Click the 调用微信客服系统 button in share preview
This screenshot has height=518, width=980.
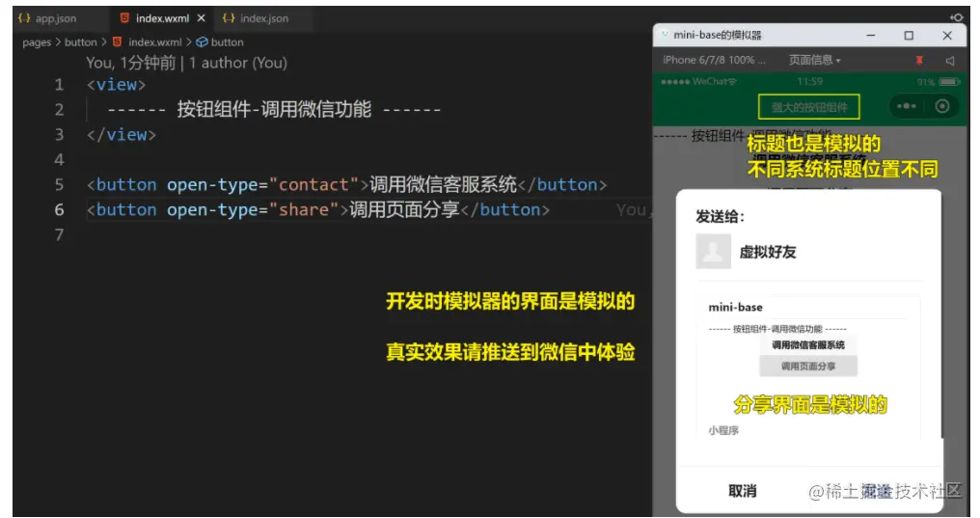click(808, 345)
